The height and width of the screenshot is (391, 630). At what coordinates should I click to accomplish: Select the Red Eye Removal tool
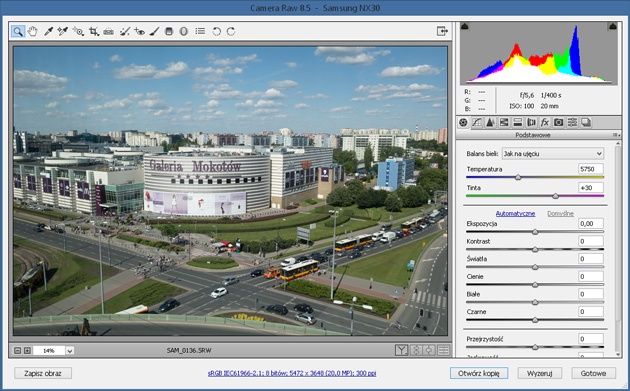139,31
